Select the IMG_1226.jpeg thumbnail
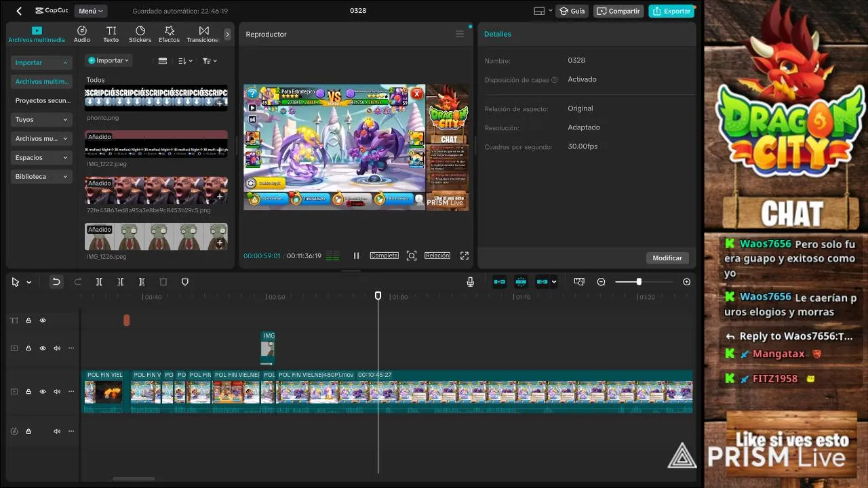 [x=156, y=237]
